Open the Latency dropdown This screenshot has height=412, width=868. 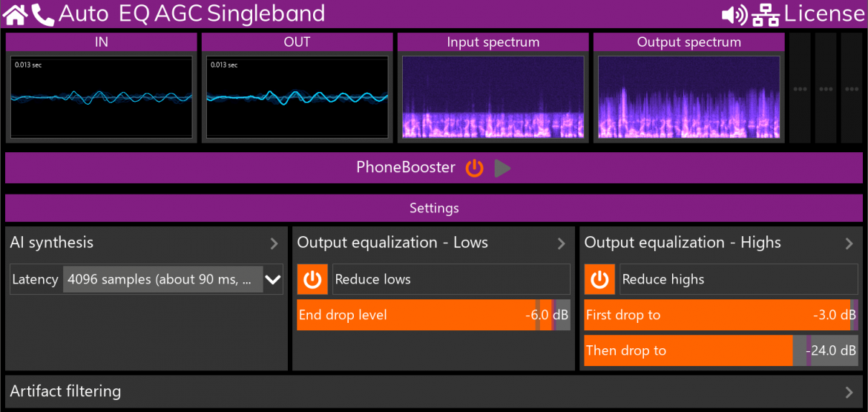click(x=273, y=280)
